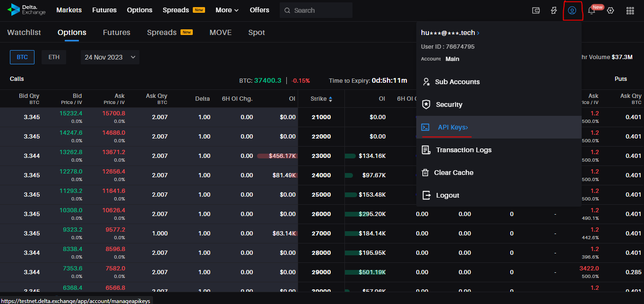Click the call OI value $81.49K
The image size is (644, 304).
point(284,175)
